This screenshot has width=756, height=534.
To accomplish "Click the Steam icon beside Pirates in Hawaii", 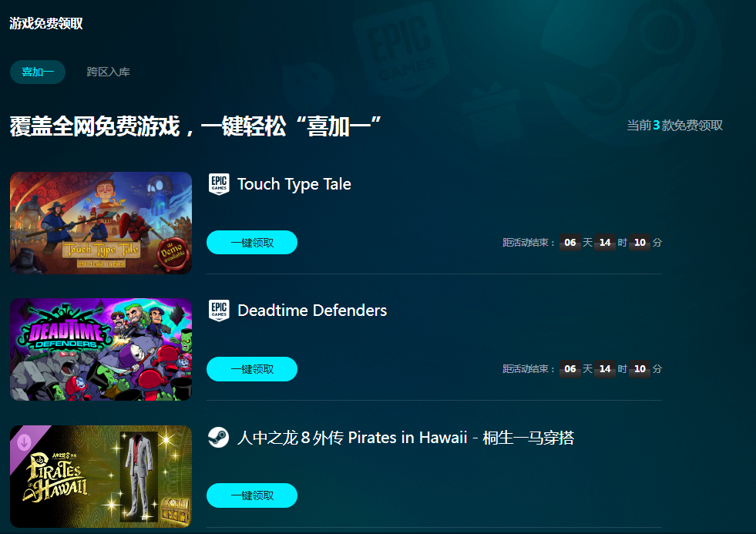I will (x=218, y=438).
